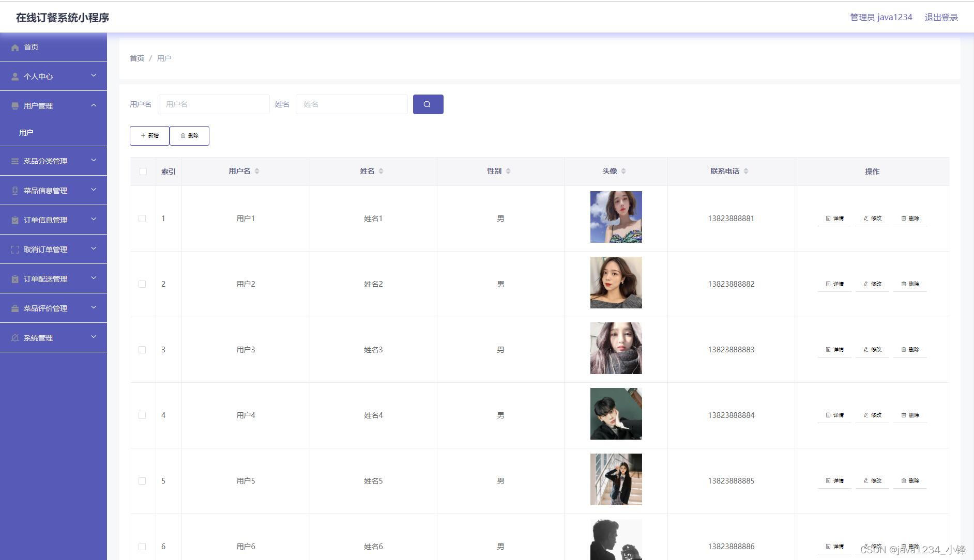The height and width of the screenshot is (560, 974).
Task: Click the icon beside 用户管理 menu
Action: [x=15, y=106]
